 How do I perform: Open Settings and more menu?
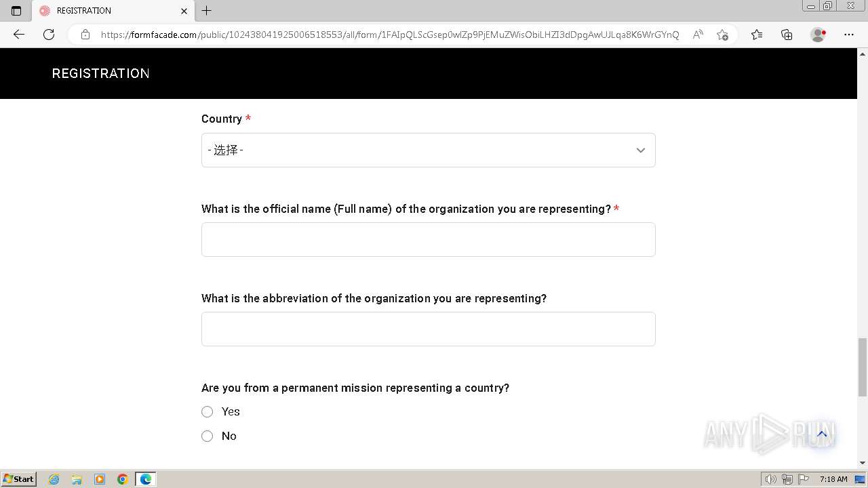(x=849, y=35)
